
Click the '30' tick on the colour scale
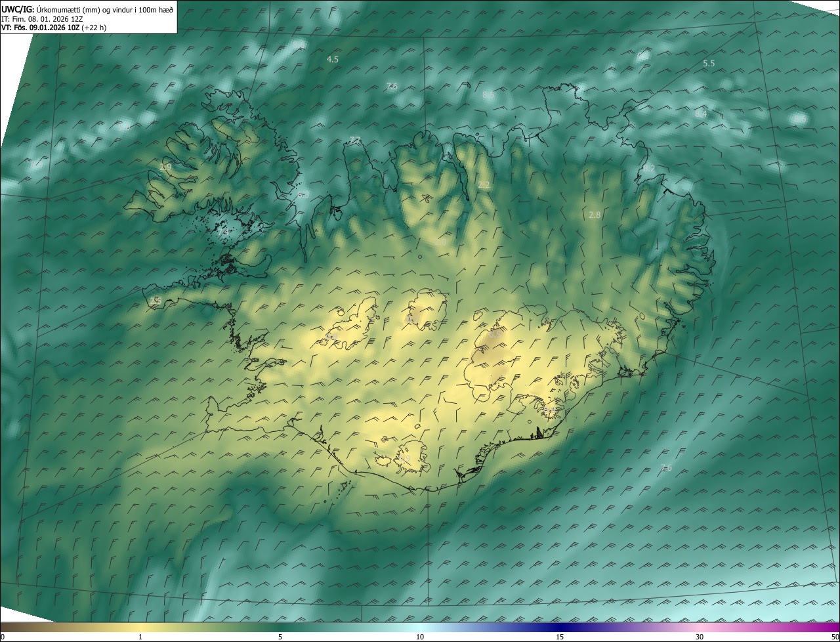700,637
